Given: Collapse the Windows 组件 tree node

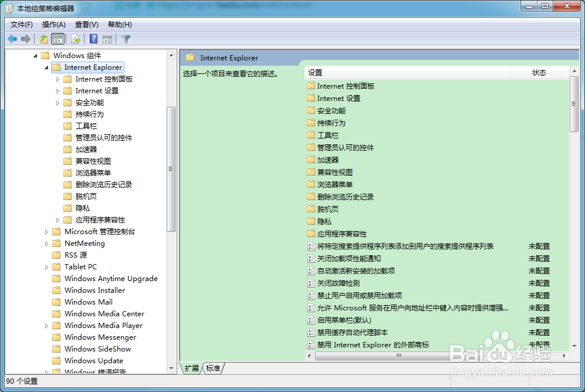Looking at the screenshot, I should (35, 56).
